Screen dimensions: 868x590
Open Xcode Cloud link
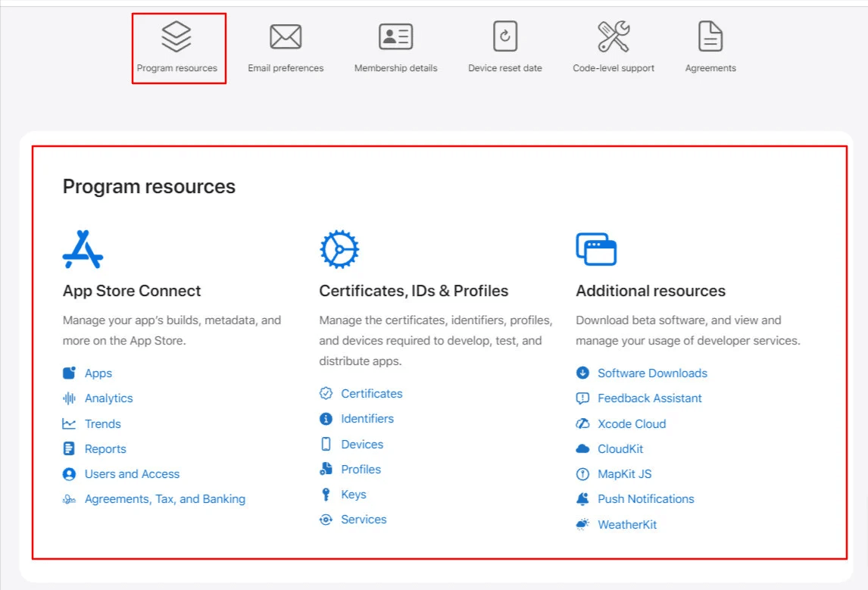[x=632, y=424]
